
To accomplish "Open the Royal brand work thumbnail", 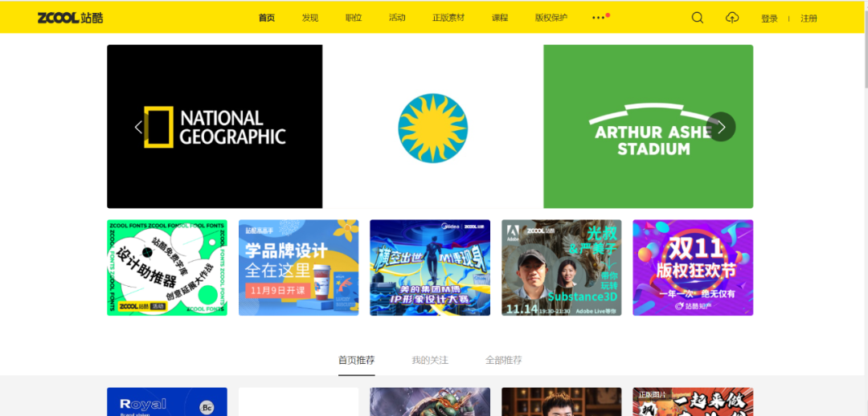I will 167,402.
